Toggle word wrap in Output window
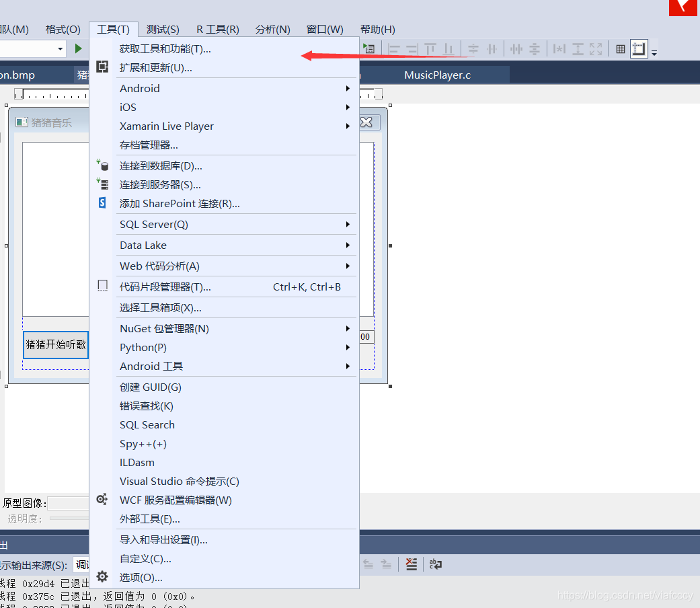 click(x=436, y=564)
